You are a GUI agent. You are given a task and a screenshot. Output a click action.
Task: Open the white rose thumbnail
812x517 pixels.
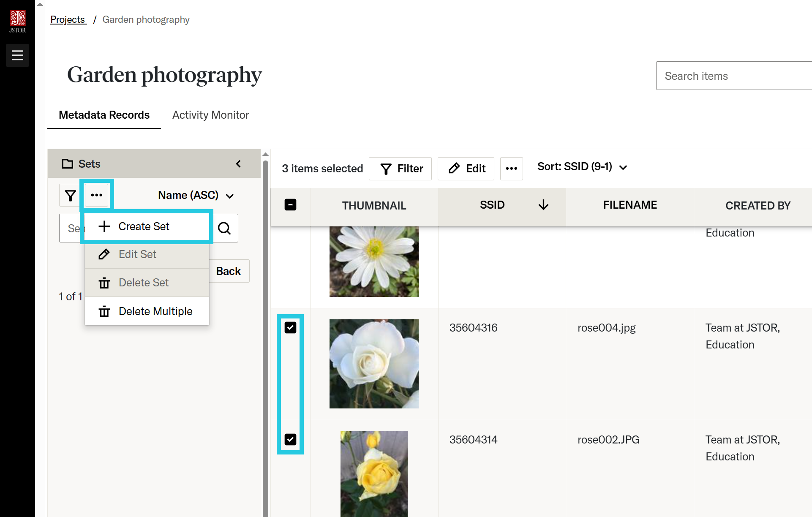tap(374, 364)
